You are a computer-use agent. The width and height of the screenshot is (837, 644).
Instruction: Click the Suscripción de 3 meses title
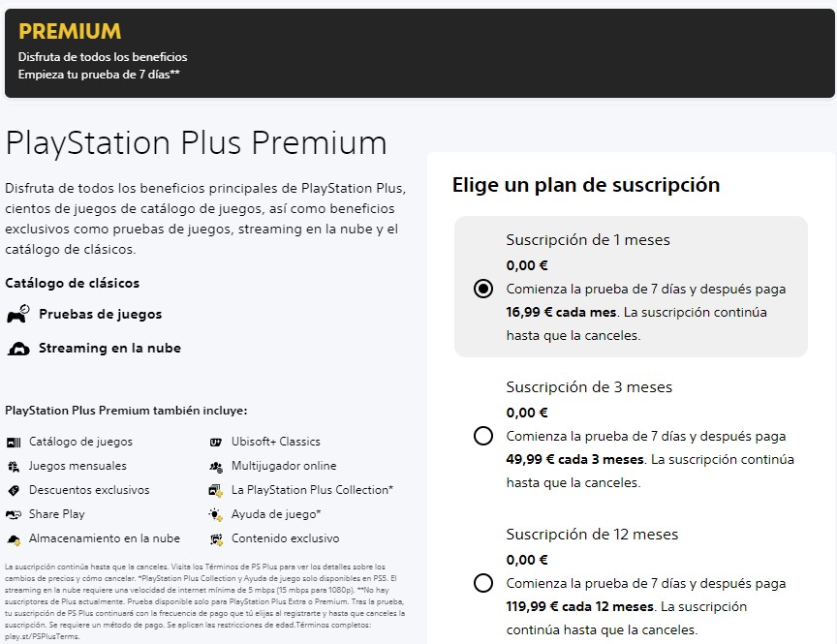(588, 387)
